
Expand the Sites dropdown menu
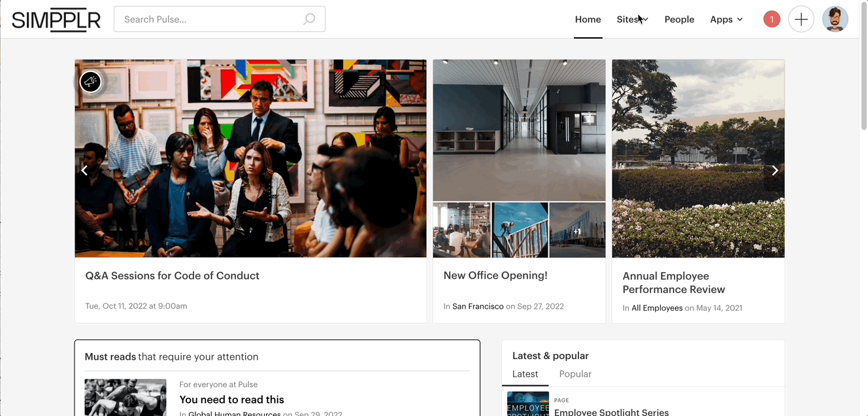click(633, 20)
